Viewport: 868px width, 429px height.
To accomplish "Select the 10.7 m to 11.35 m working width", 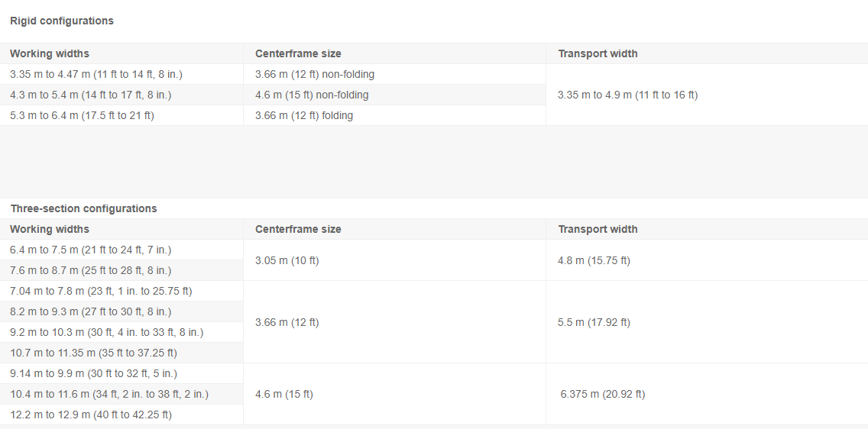I will click(x=93, y=353).
